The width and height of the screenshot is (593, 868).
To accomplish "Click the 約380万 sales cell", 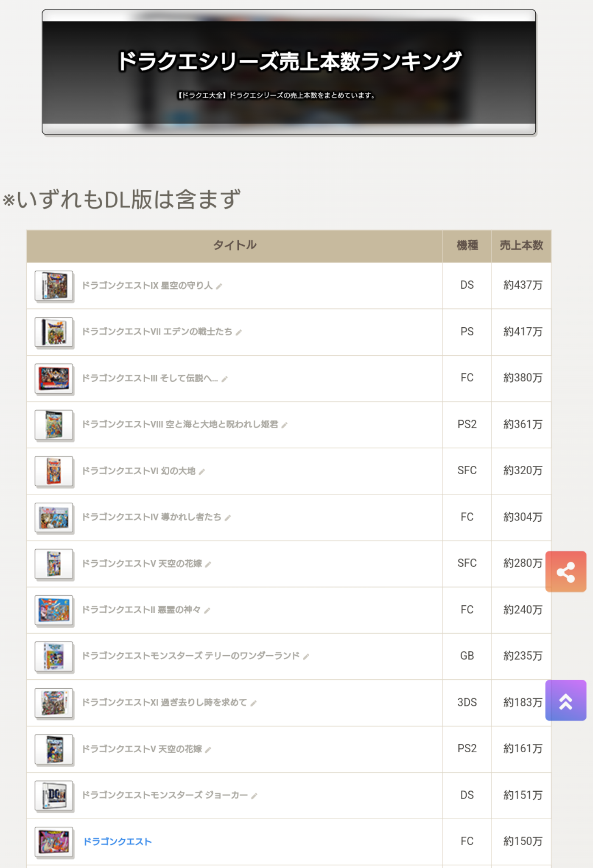I will coord(521,378).
